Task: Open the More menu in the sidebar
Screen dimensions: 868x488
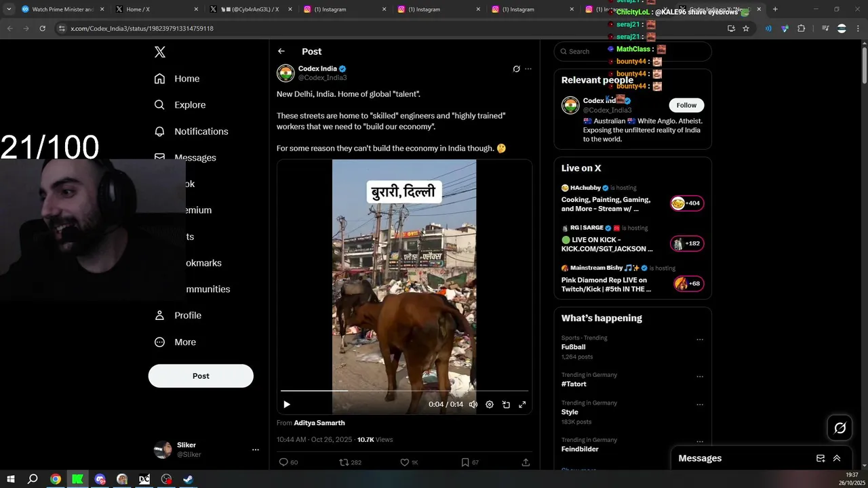Action: [175, 342]
